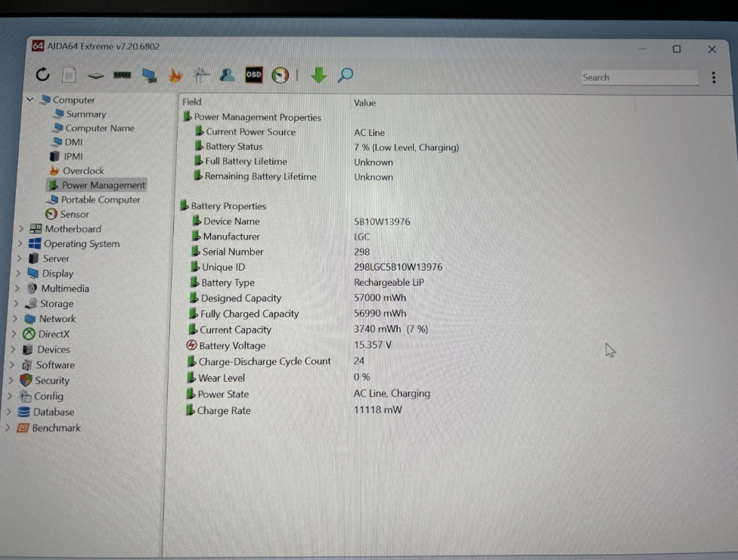Launch the System Stability Test flame icon
738x560 pixels.
tap(175, 74)
